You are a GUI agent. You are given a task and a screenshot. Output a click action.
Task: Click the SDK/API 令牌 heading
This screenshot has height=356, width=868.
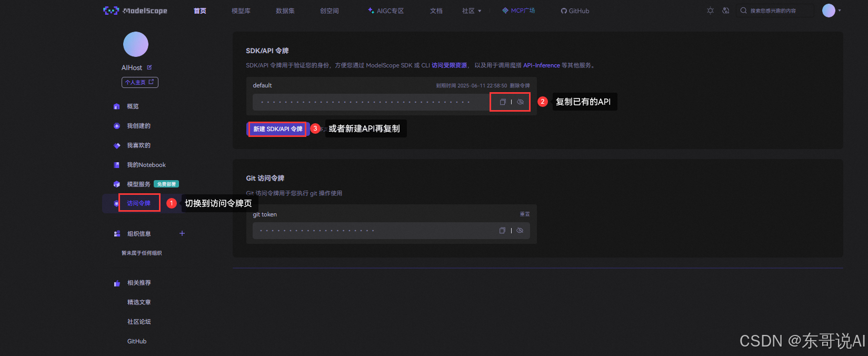tap(267, 51)
